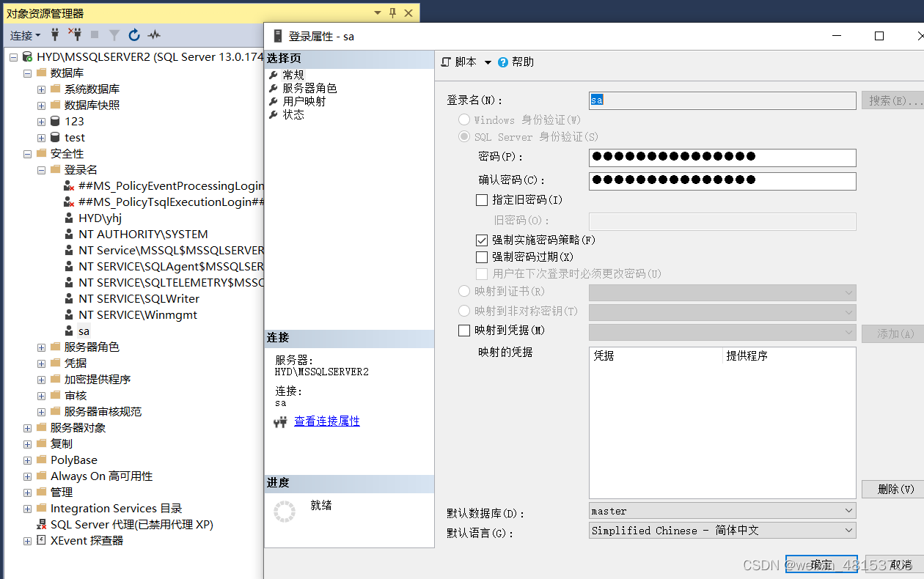Click inside the 登录名 input field
Image resolution: width=924 pixels, height=579 pixels.
[722, 100]
